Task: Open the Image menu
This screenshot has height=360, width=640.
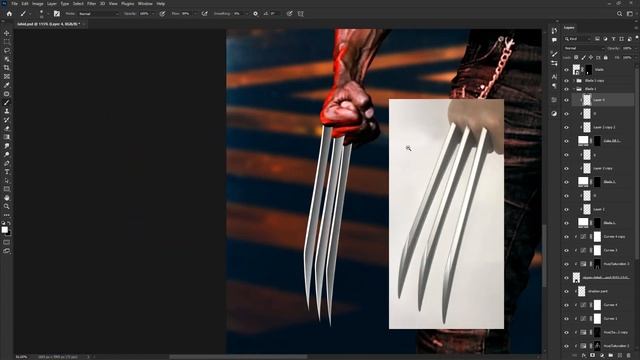Action: click(38, 4)
